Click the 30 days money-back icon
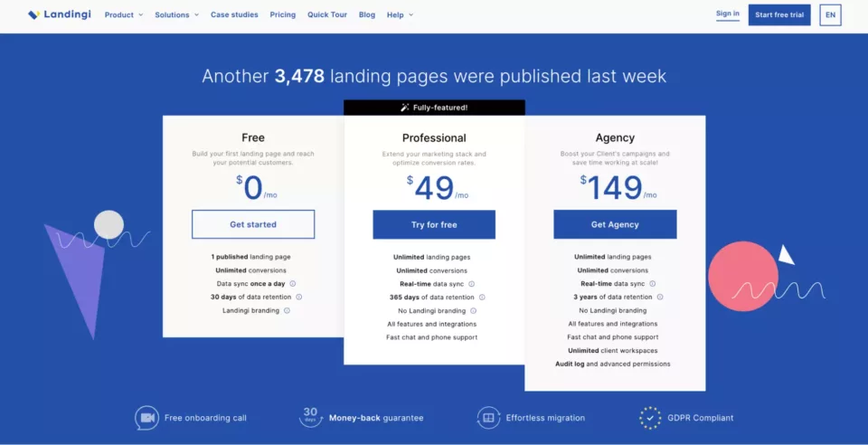The height and width of the screenshot is (445, 868). pos(310,417)
